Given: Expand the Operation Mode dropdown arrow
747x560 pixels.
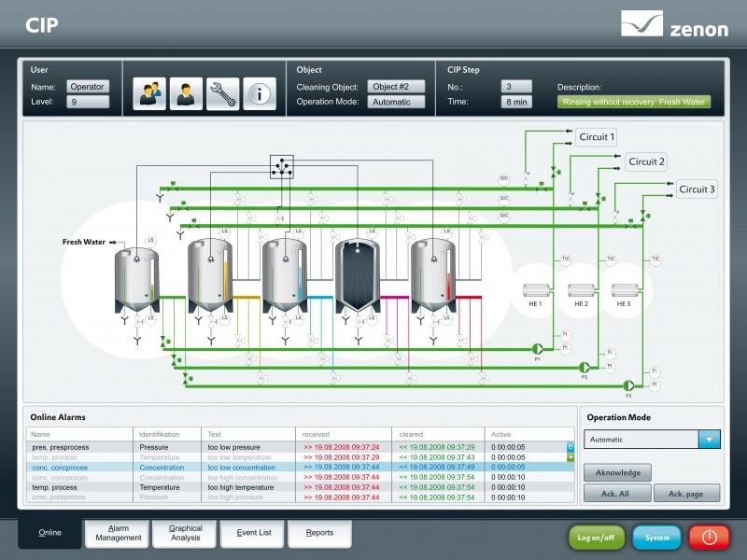Looking at the screenshot, I should tap(710, 440).
